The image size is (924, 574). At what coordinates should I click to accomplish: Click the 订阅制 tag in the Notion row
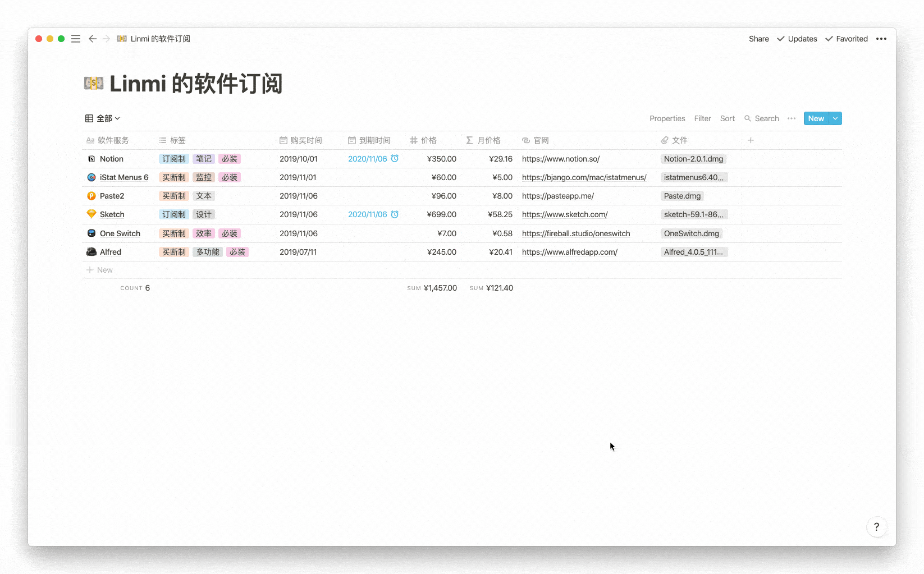(174, 159)
